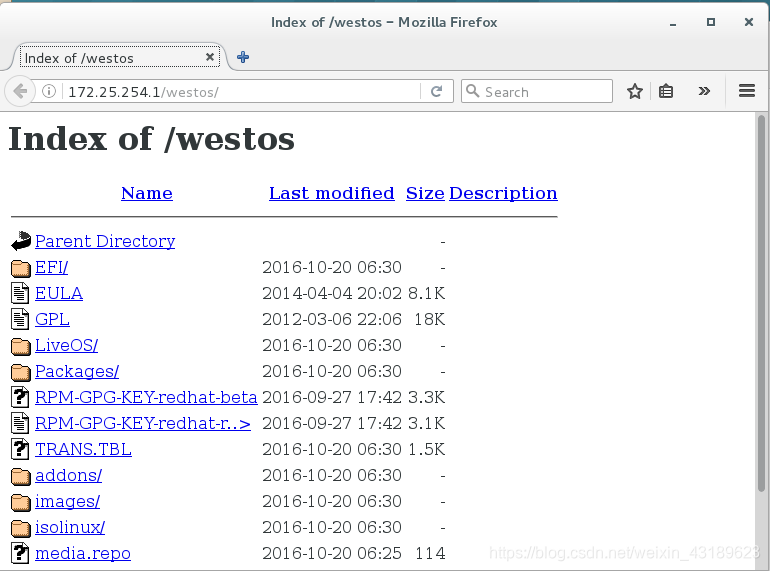Go back with the browser back arrow
Viewport: 770px width, 571px height.
[x=20, y=91]
